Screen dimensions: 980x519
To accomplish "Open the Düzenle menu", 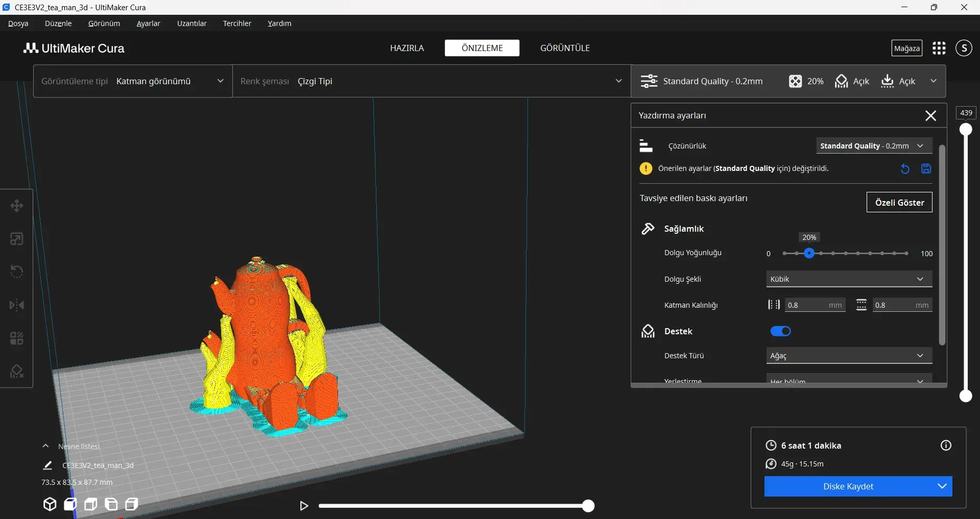I will (x=58, y=23).
